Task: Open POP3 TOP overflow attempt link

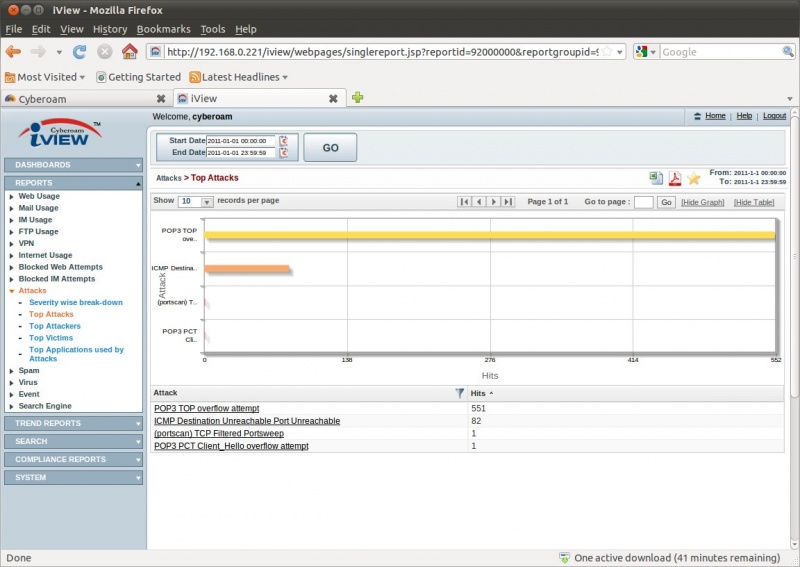Action: coord(206,409)
